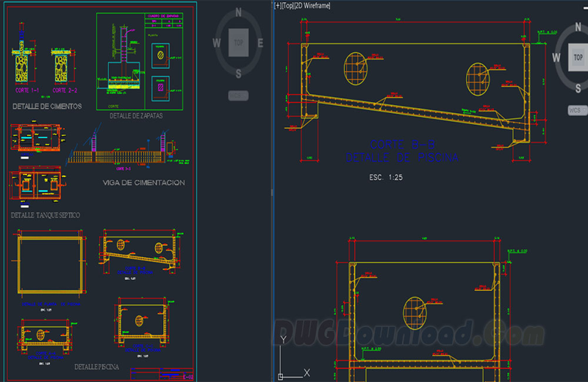Click N on the left viewport compass
This screenshot has width=588, height=382.
238,12
